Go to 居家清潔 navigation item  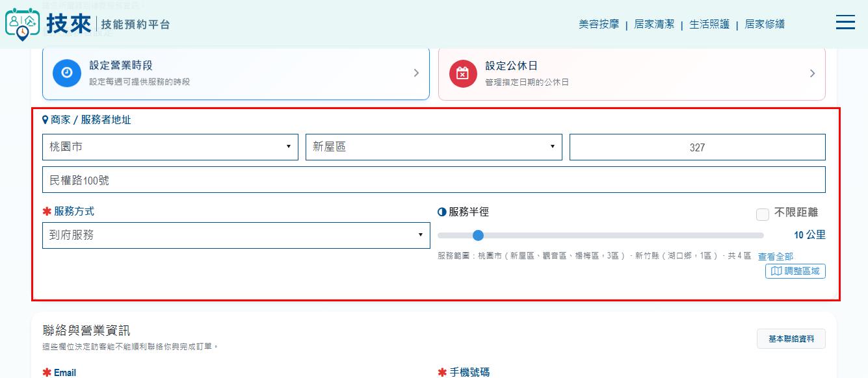pyautogui.click(x=654, y=24)
